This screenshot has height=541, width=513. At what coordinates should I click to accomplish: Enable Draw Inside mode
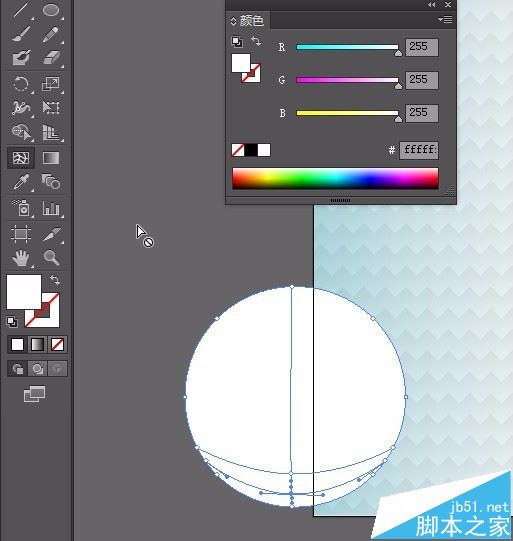57,368
